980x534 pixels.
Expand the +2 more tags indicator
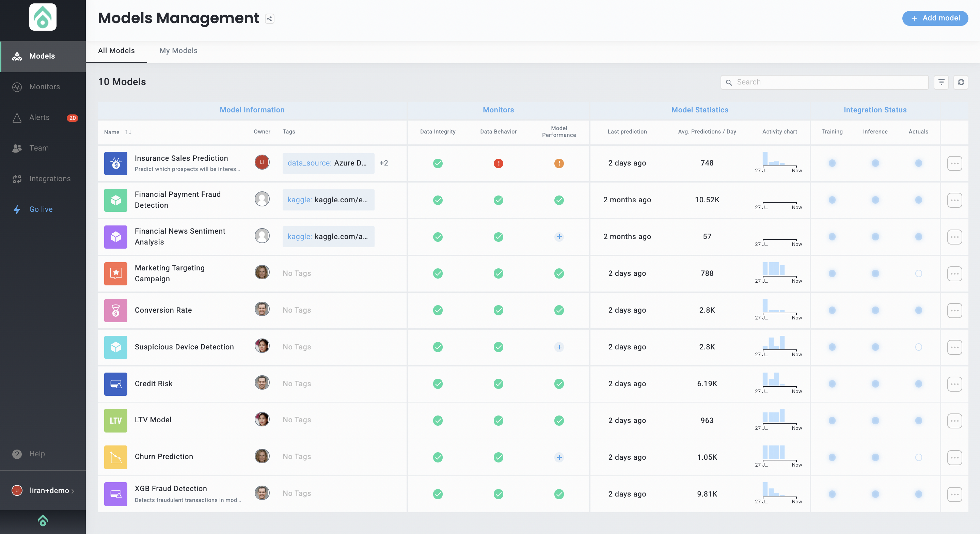(383, 163)
